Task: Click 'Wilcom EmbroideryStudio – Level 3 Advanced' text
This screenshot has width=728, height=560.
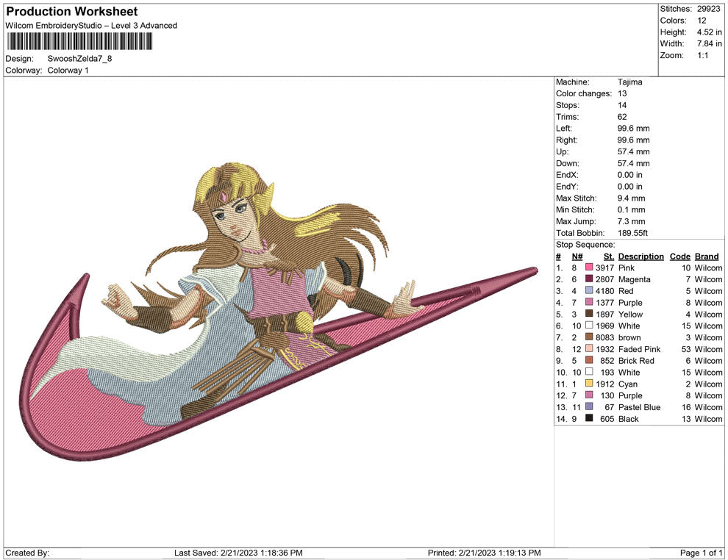Action: tap(91, 26)
